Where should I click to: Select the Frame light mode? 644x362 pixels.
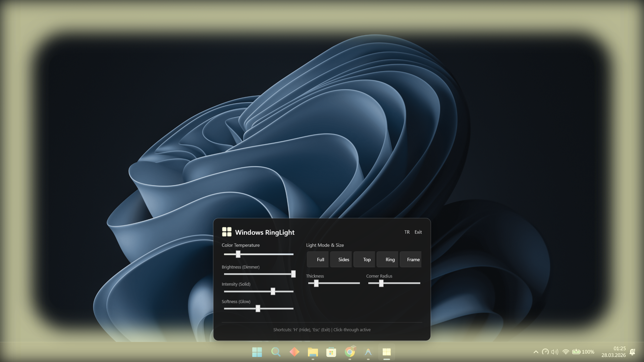click(x=411, y=259)
